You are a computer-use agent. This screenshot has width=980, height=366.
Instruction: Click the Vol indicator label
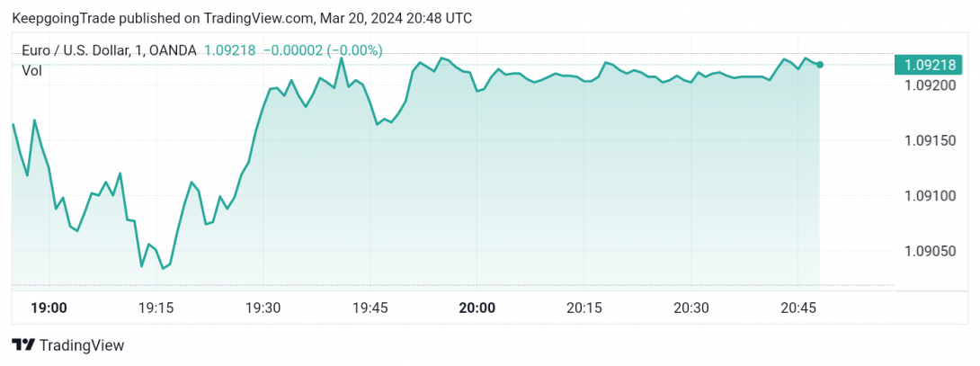click(31, 71)
